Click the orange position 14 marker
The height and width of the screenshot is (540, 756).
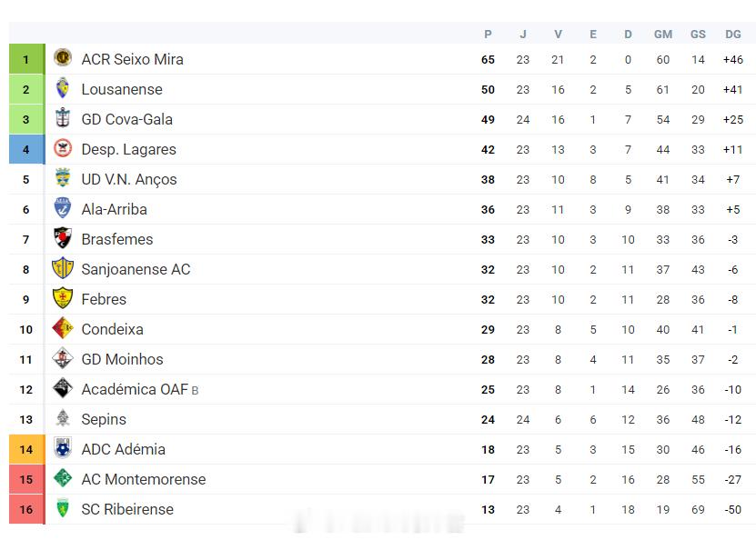coord(26,449)
